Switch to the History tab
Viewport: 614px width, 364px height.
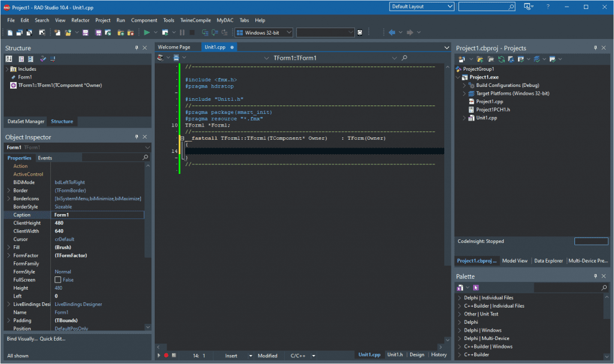[438, 354]
